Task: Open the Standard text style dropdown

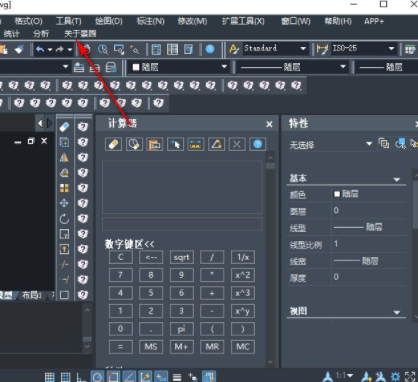Action: click(303, 49)
